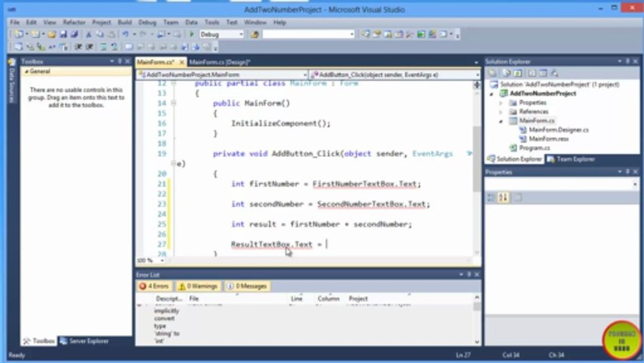Click the Open File toolbar icon

[51, 34]
